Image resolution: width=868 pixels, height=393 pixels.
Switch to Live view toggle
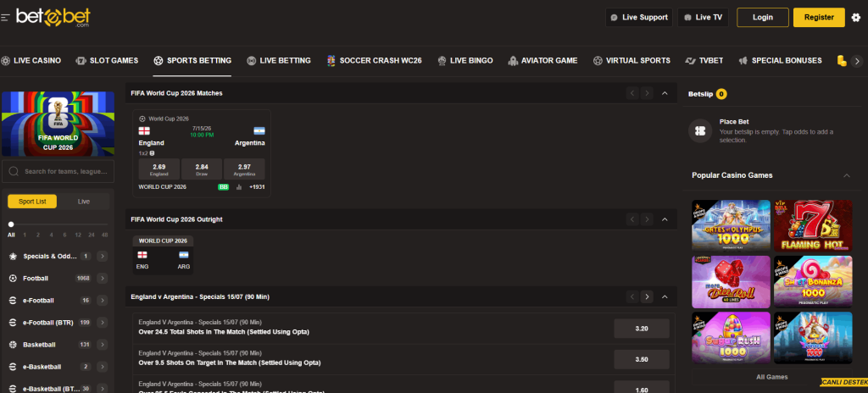[x=84, y=202]
